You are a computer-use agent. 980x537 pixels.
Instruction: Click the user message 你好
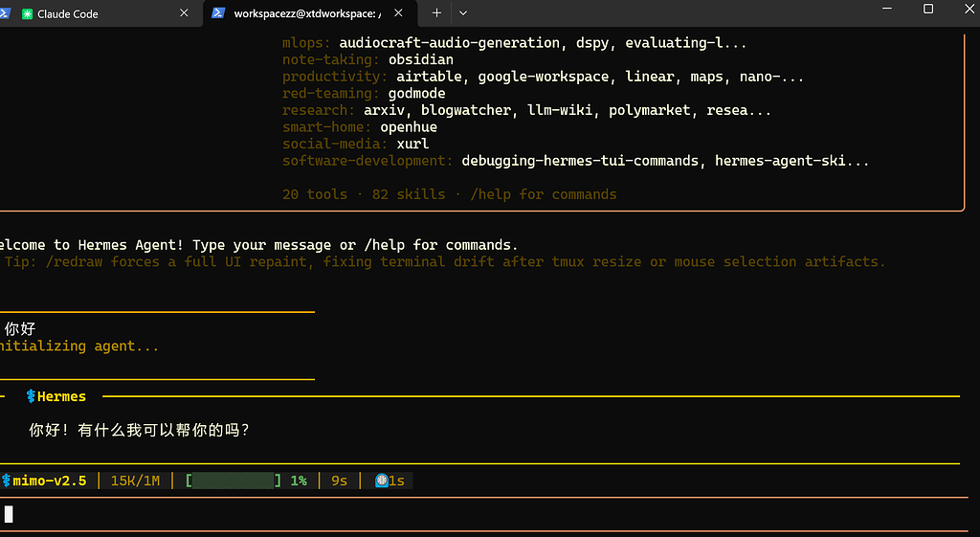pyautogui.click(x=20, y=329)
